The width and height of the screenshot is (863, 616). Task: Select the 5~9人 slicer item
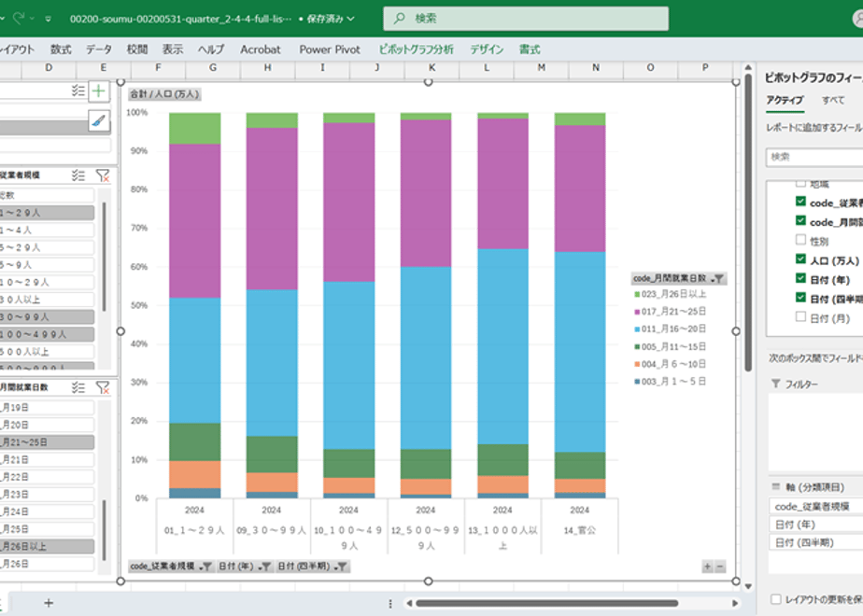(47, 265)
